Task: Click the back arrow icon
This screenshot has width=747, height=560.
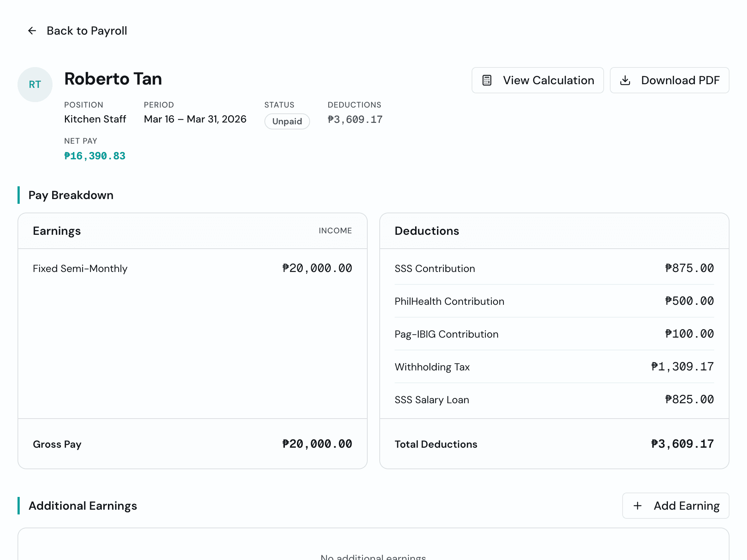Action: [32, 31]
